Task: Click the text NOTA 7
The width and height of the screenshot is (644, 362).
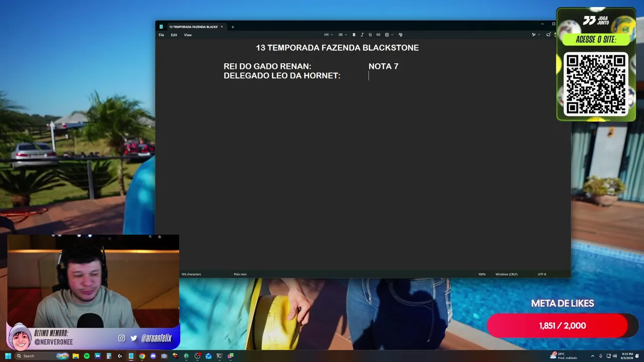Action: pyautogui.click(x=383, y=66)
